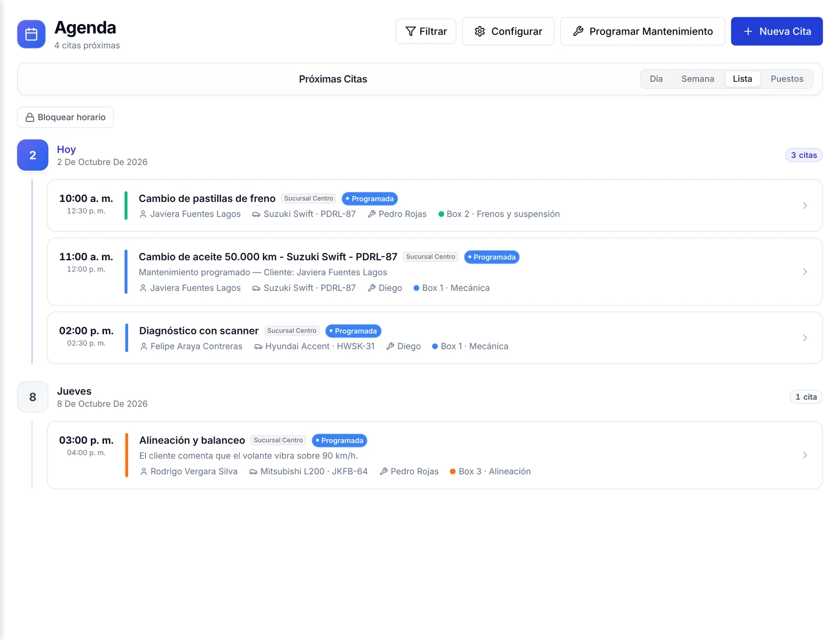Click 'Próximas Citas' heading
Screen dimensions: 840x640
click(333, 79)
